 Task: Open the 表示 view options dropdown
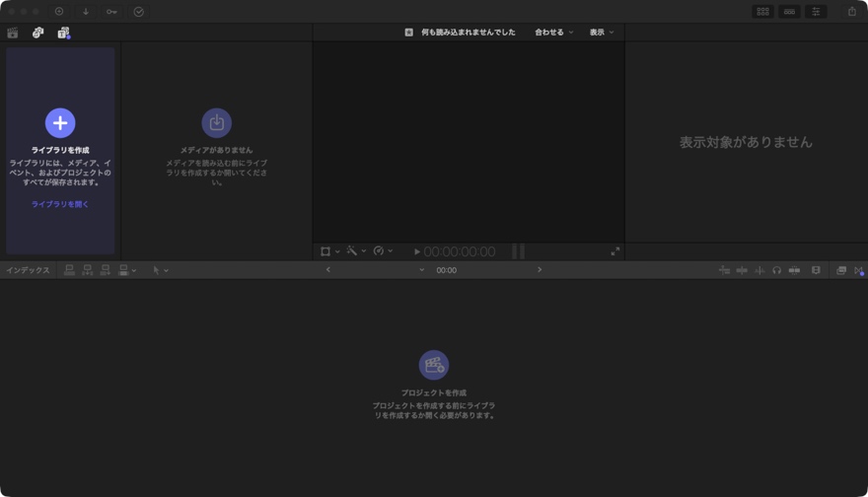point(602,33)
